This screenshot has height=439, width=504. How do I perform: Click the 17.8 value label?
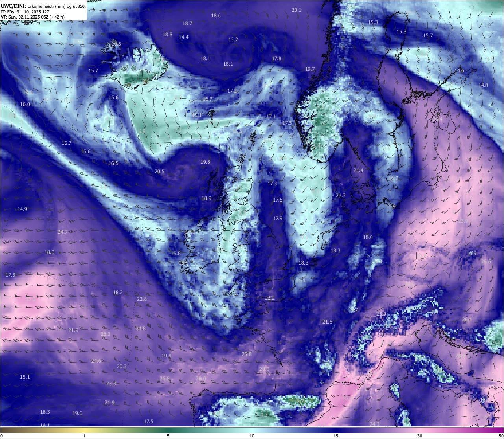coord(276,59)
